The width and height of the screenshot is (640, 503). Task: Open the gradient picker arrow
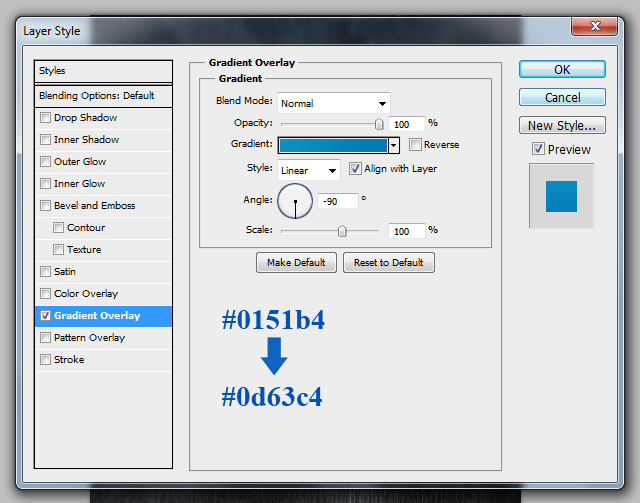click(393, 145)
